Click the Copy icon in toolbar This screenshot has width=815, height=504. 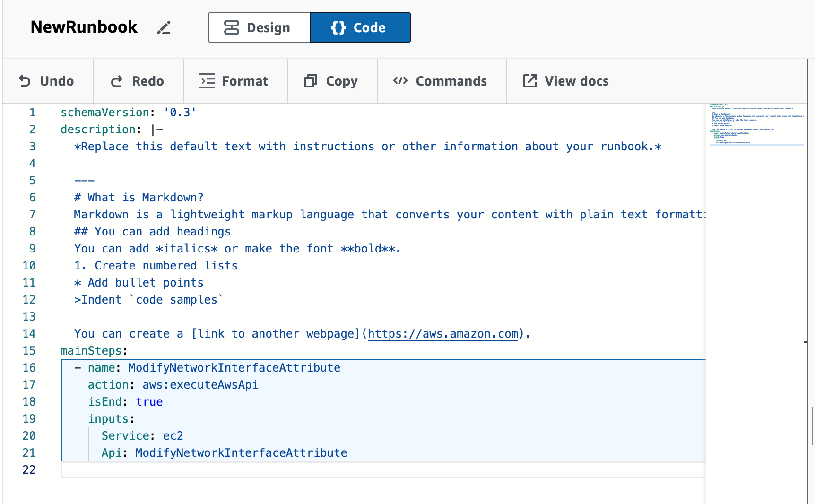[310, 81]
